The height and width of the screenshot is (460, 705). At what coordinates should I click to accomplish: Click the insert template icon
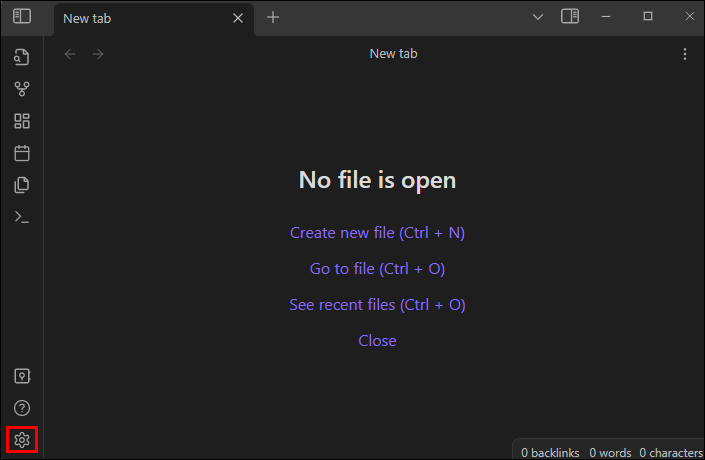click(x=22, y=185)
